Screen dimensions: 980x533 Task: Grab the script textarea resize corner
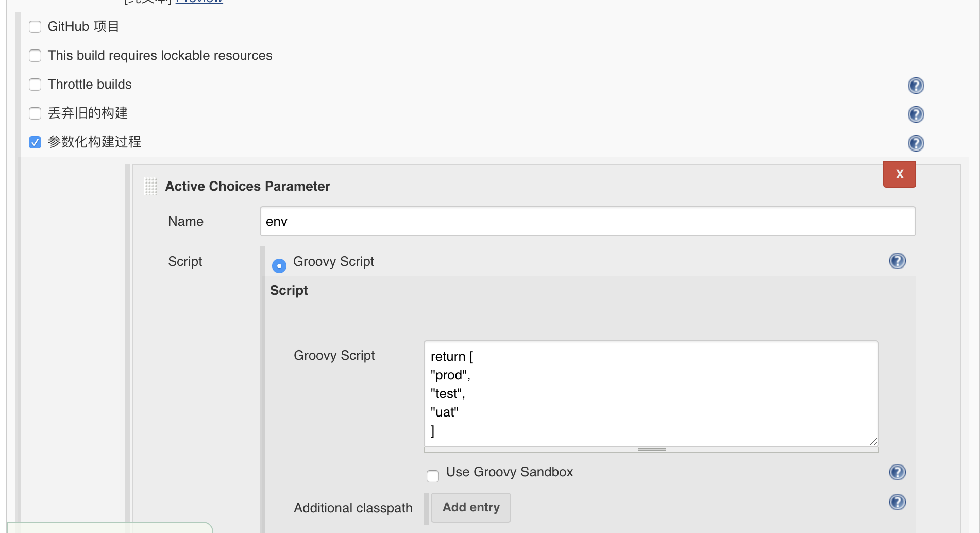pos(873,442)
